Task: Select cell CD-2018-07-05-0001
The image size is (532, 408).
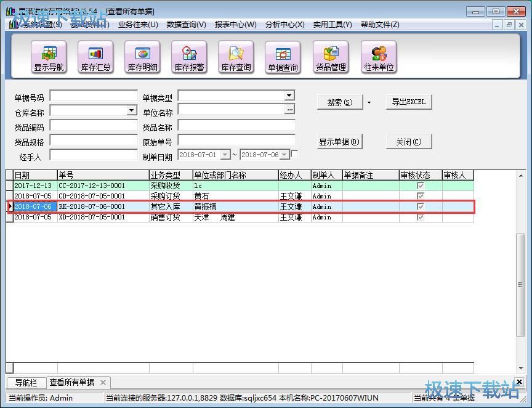Action: coord(103,197)
